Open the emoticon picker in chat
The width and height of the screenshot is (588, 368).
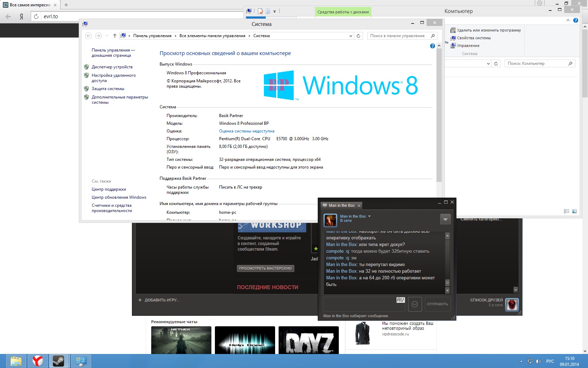(x=415, y=304)
